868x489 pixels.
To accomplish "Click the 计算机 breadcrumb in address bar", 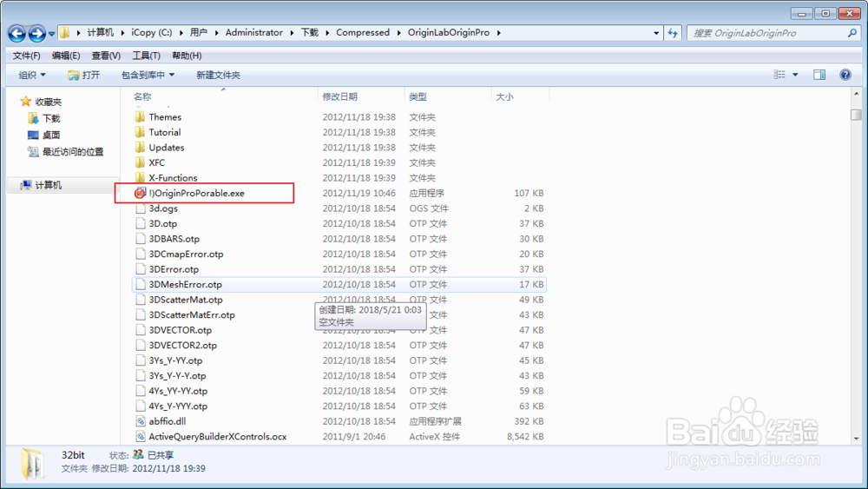I will pos(100,33).
